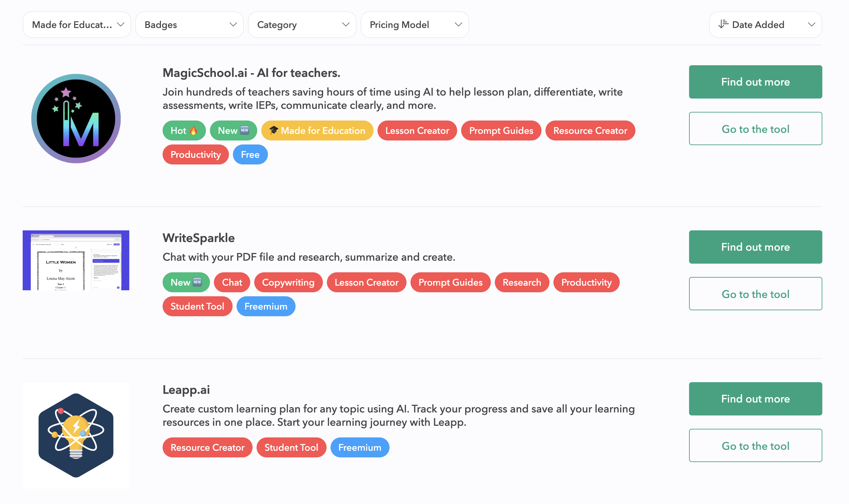Open the WriteSparkle title link
Screen dimensions: 849x504
tap(199, 238)
